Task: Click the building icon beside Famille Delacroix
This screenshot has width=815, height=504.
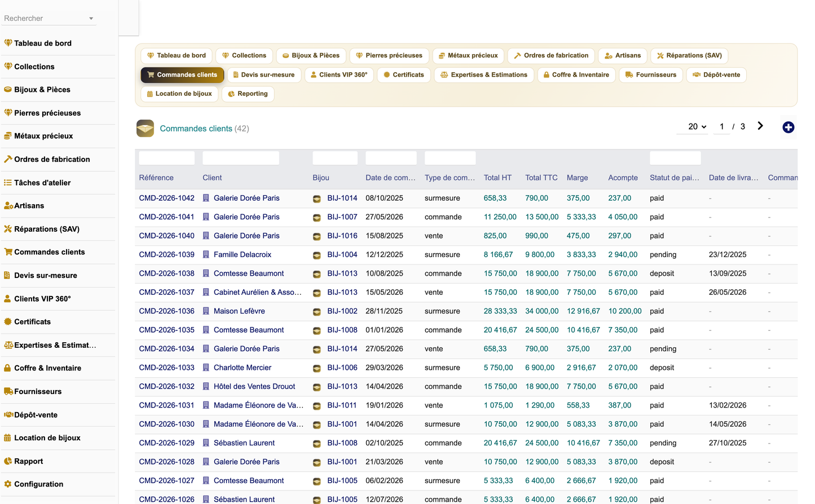Action: [206, 255]
